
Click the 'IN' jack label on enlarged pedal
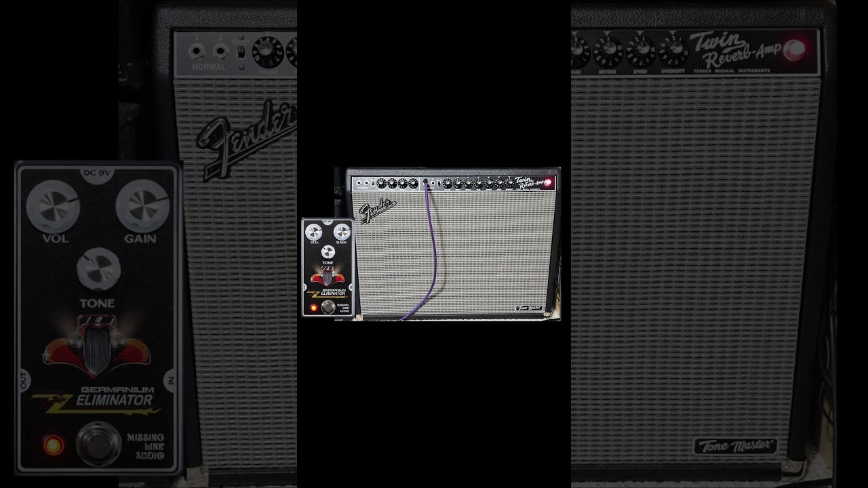tap(171, 381)
